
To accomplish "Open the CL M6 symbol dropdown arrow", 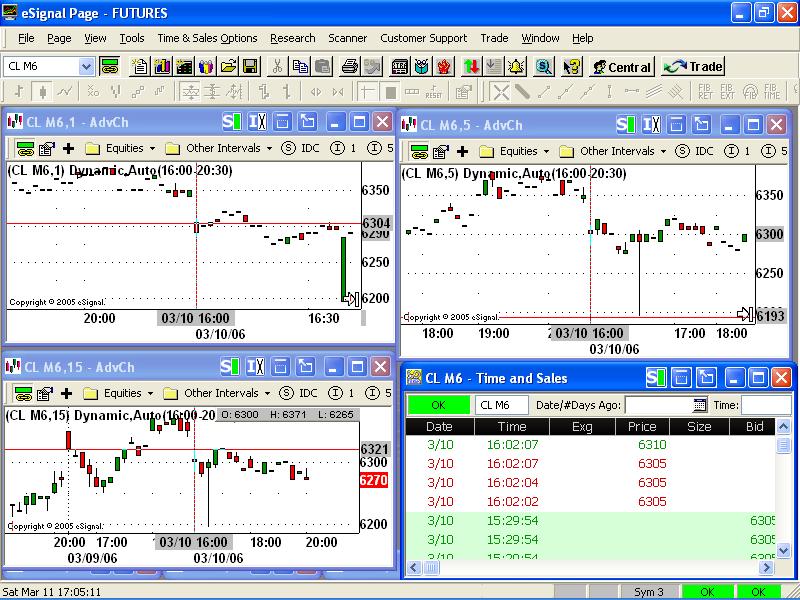I will (87, 66).
